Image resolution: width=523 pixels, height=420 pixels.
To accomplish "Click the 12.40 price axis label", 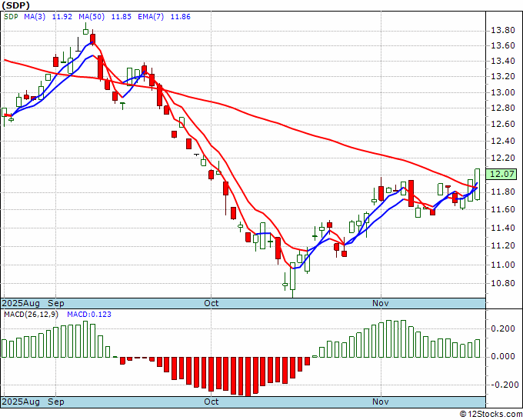I will click(x=503, y=141).
